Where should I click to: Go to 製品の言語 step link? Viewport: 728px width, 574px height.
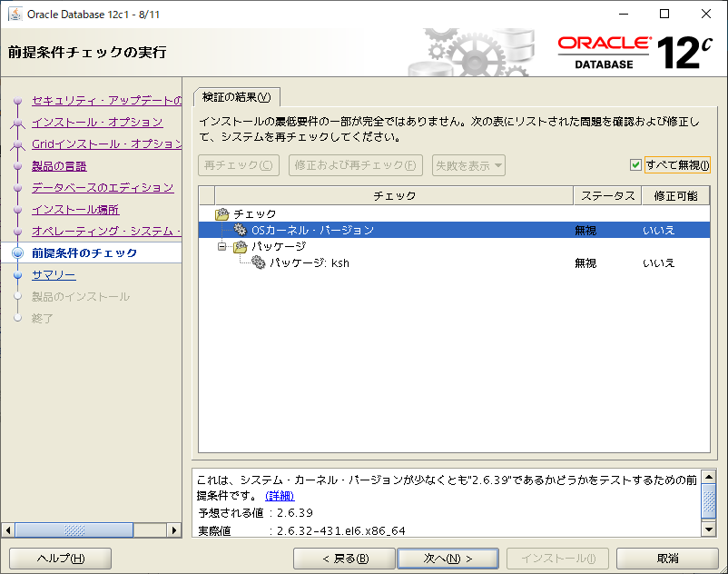pyautogui.click(x=59, y=166)
